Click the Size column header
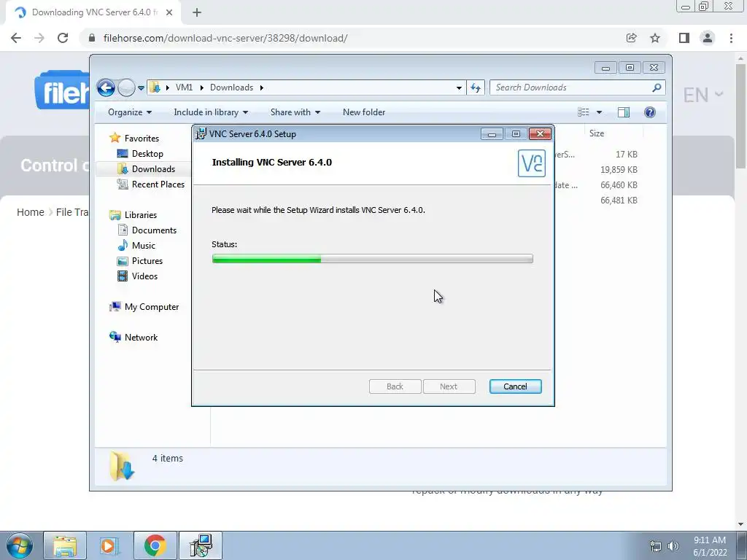The width and height of the screenshot is (747, 560). tap(597, 133)
